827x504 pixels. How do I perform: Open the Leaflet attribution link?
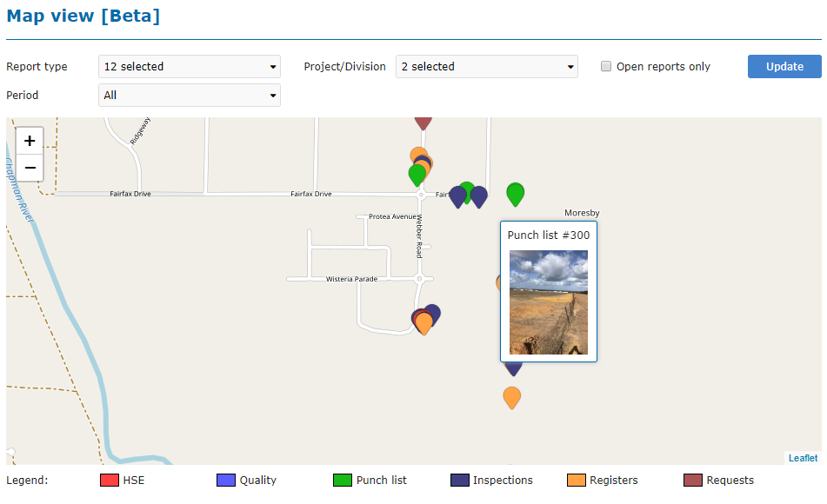803,458
